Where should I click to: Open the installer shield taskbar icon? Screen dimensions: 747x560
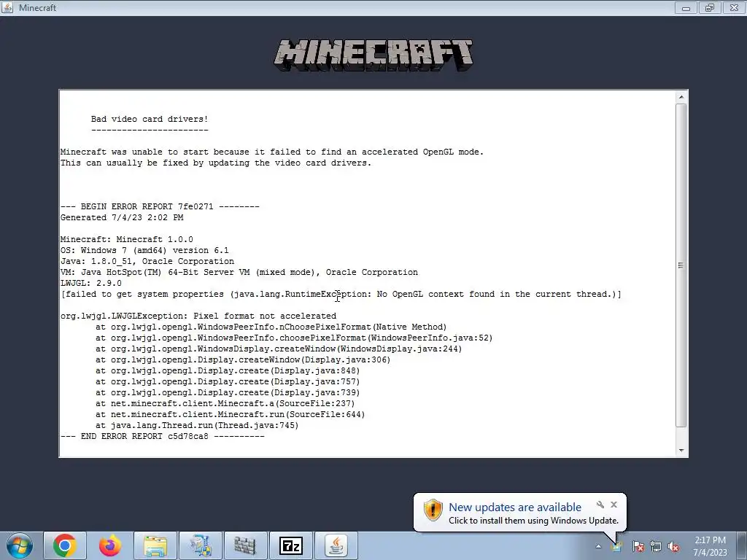(x=201, y=545)
